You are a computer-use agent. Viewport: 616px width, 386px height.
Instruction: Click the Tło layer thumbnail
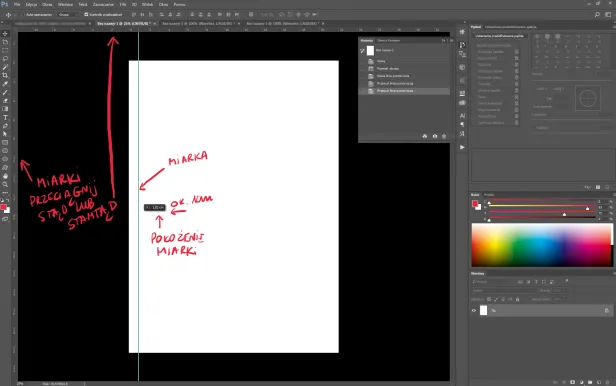[x=484, y=311]
